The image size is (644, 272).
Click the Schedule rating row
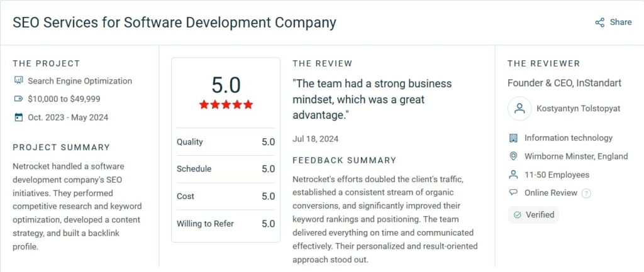[x=226, y=169]
